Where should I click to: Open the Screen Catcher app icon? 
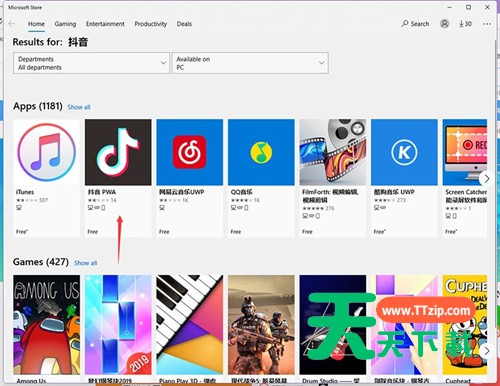click(x=465, y=152)
